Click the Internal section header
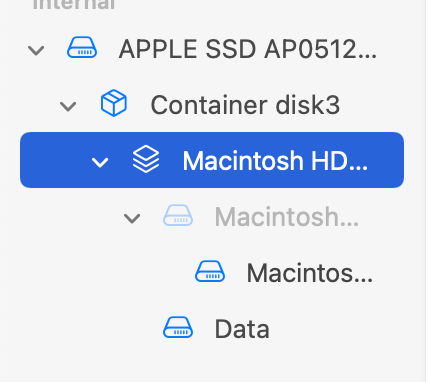The width and height of the screenshot is (428, 382). pyautogui.click(x=74, y=5)
